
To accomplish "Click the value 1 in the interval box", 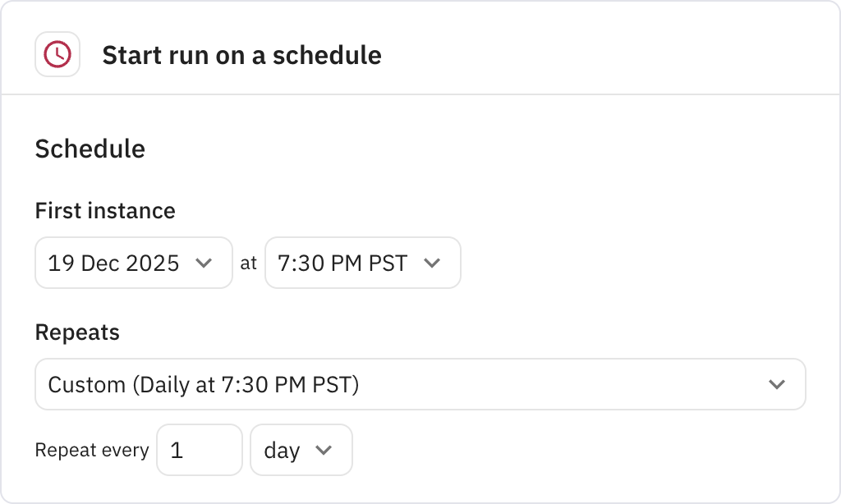I will [x=176, y=450].
